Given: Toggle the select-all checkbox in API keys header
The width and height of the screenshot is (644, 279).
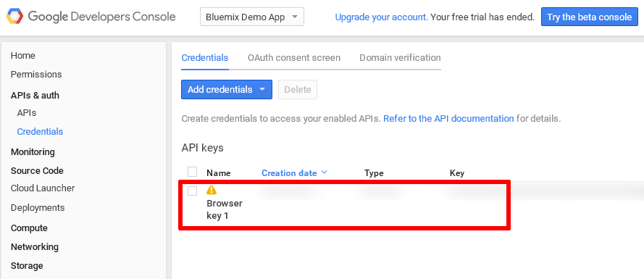Looking at the screenshot, I should click(x=192, y=172).
